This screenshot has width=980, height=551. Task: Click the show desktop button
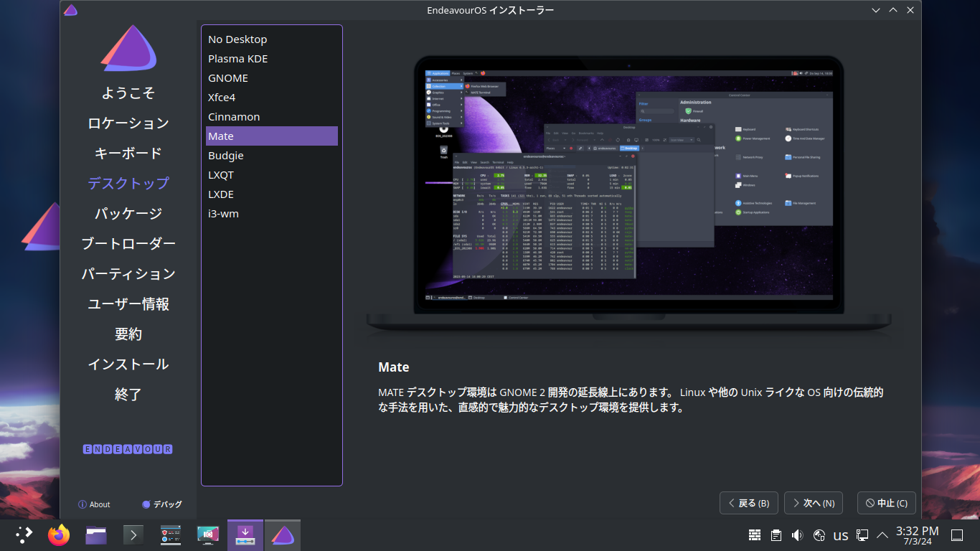(957, 535)
